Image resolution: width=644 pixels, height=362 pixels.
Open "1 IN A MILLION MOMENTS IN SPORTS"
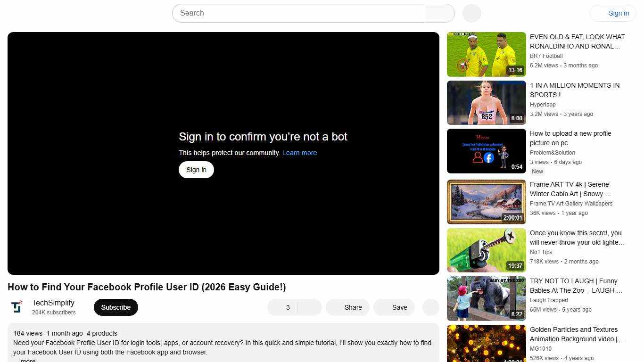click(486, 102)
